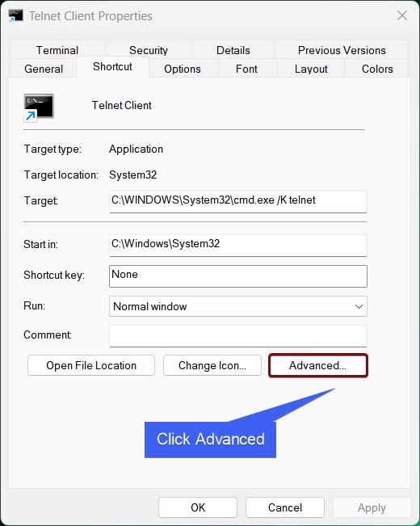420x526 pixels.
Task: Open the Security tab
Action: tap(149, 50)
